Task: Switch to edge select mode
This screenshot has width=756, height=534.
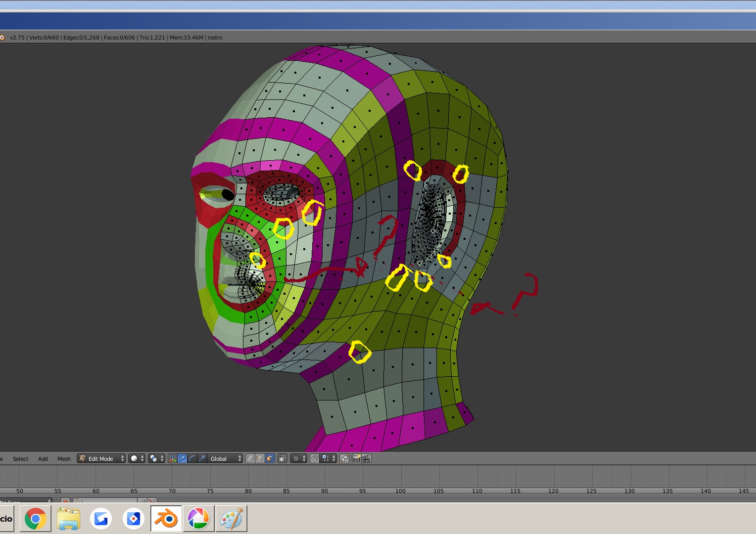Action: click(260, 458)
